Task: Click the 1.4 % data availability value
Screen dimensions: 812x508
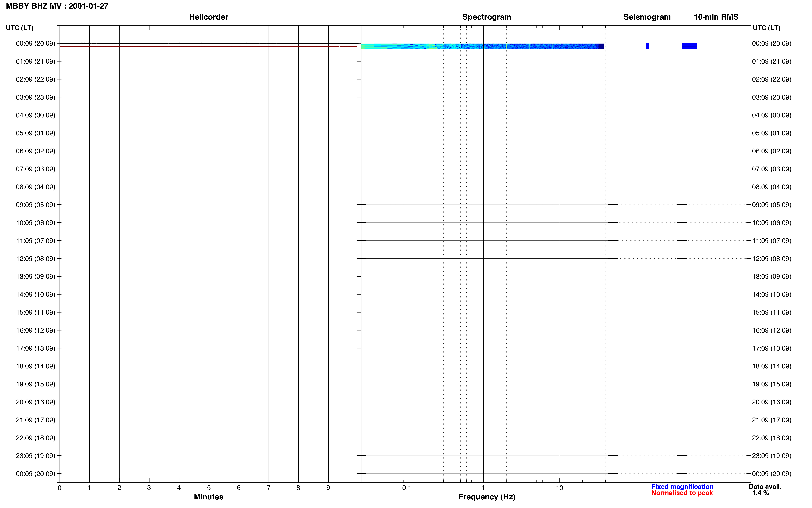Action: point(760,493)
